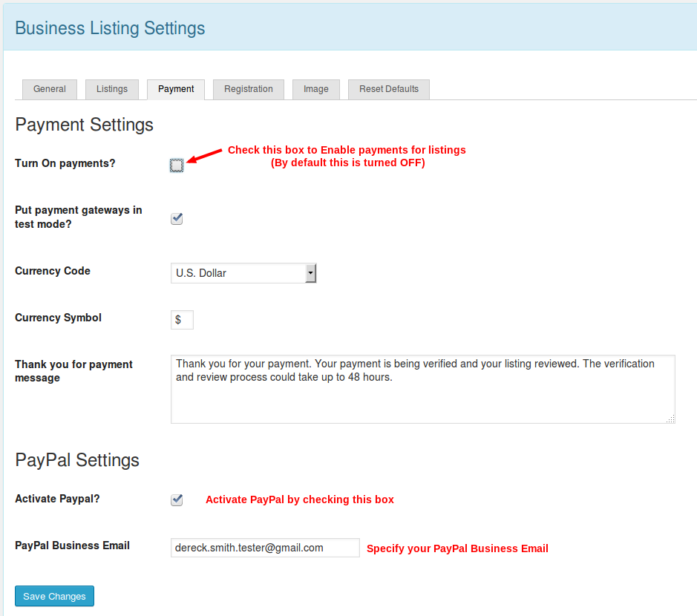697x616 pixels.
Task: Grab the textarea resize handle corner
Action: pyautogui.click(x=671, y=419)
